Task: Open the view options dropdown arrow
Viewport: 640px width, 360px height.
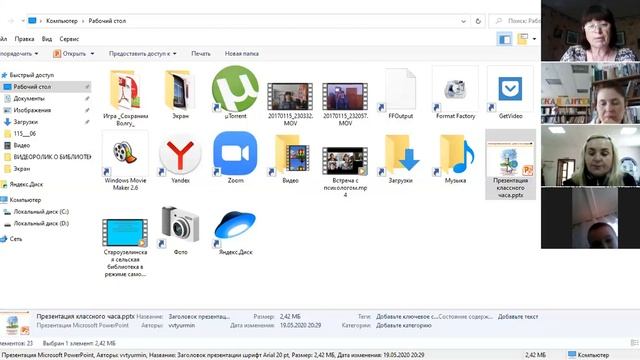Action: pos(534,39)
